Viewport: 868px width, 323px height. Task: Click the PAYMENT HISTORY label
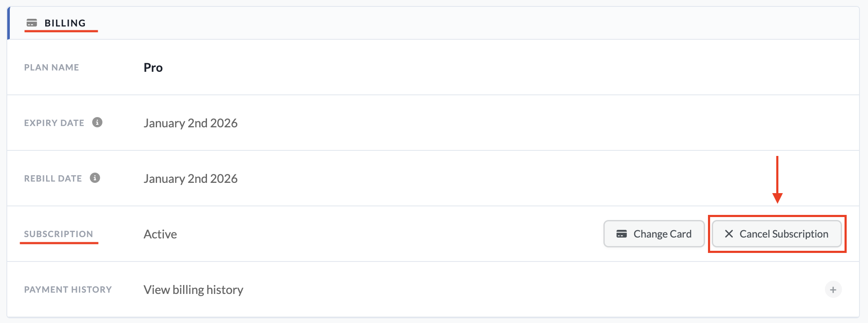coord(68,289)
